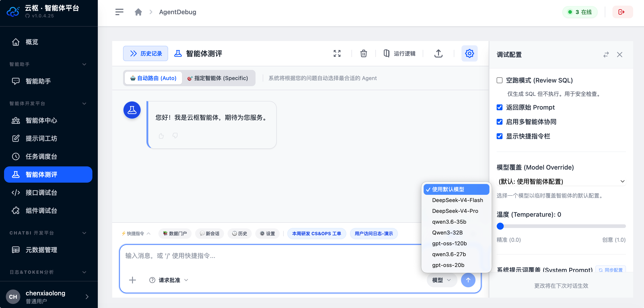
Task: Open 元数据管理 in the sidebar
Action: (x=48, y=250)
